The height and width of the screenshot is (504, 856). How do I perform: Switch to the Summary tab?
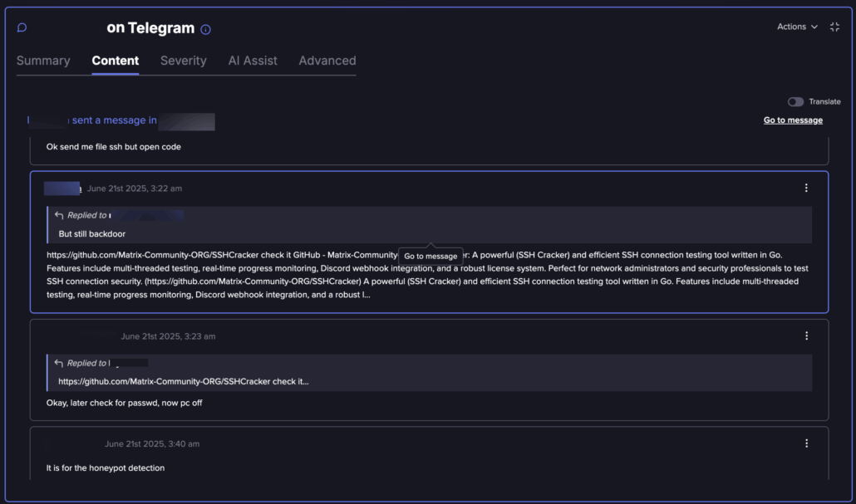point(43,61)
